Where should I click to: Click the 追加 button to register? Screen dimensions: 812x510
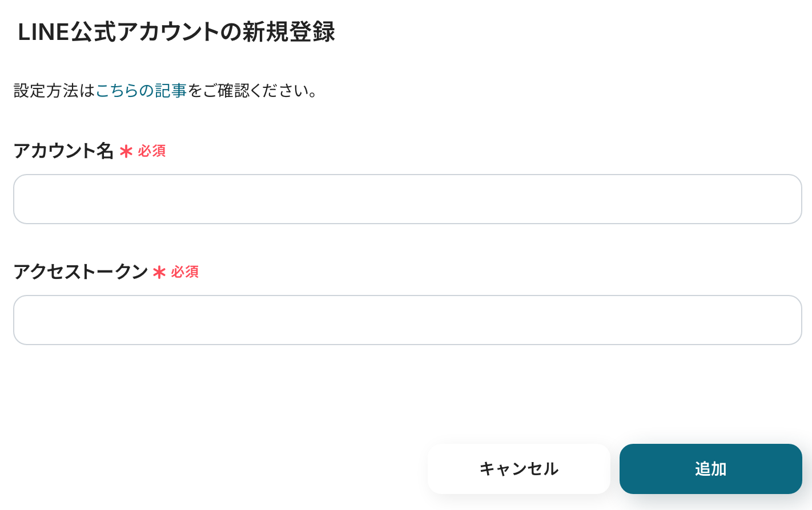[x=710, y=469]
